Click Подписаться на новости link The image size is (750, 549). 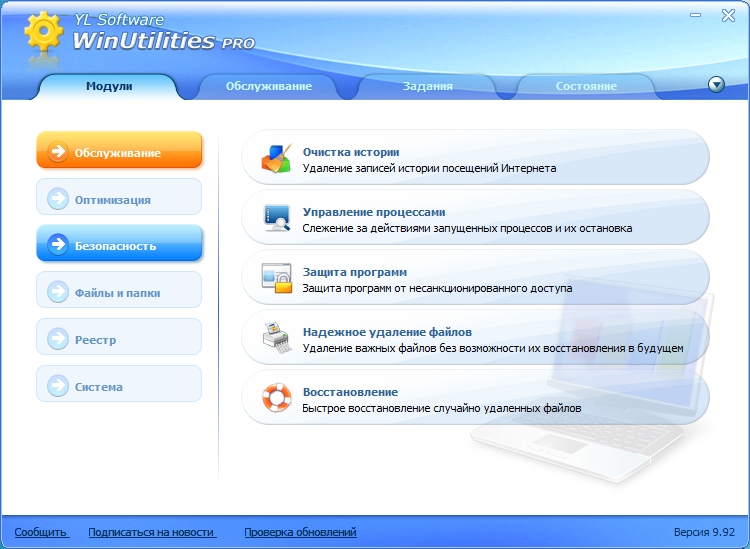152,532
